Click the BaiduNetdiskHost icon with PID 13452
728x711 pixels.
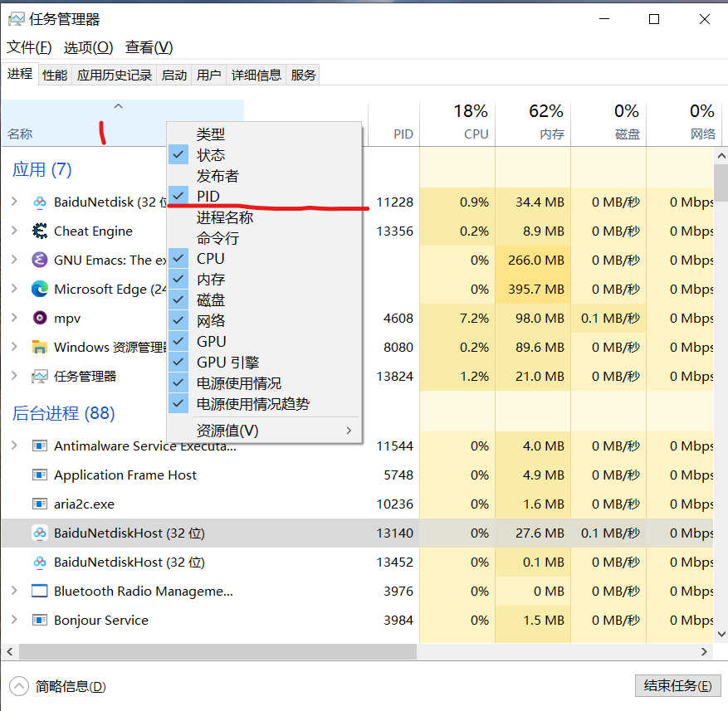tap(40, 562)
